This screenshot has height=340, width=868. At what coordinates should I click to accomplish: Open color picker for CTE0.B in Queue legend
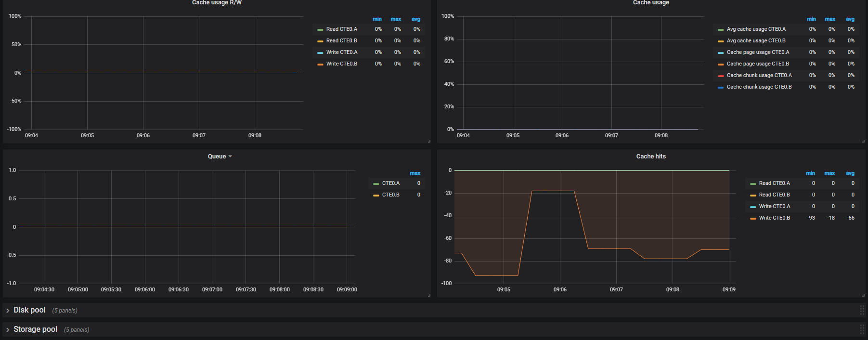coord(376,196)
